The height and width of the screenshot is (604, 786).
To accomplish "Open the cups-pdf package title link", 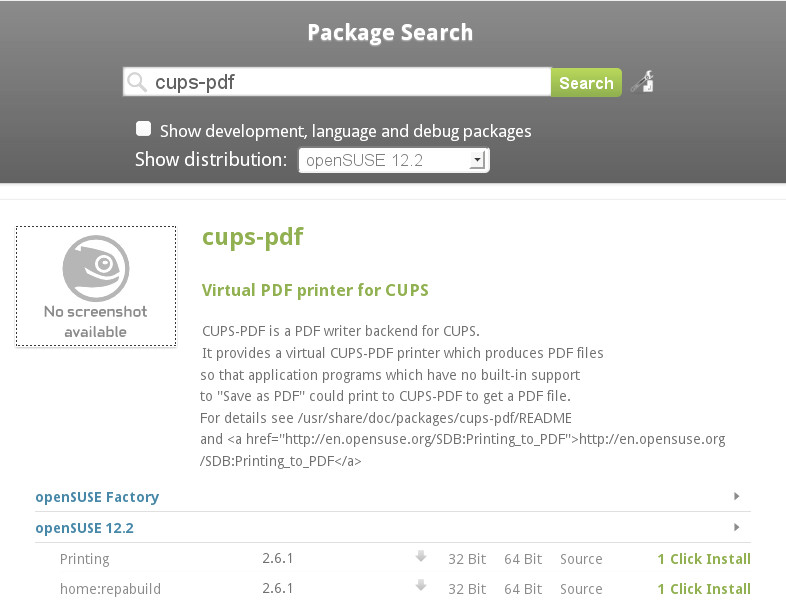I will [x=253, y=237].
